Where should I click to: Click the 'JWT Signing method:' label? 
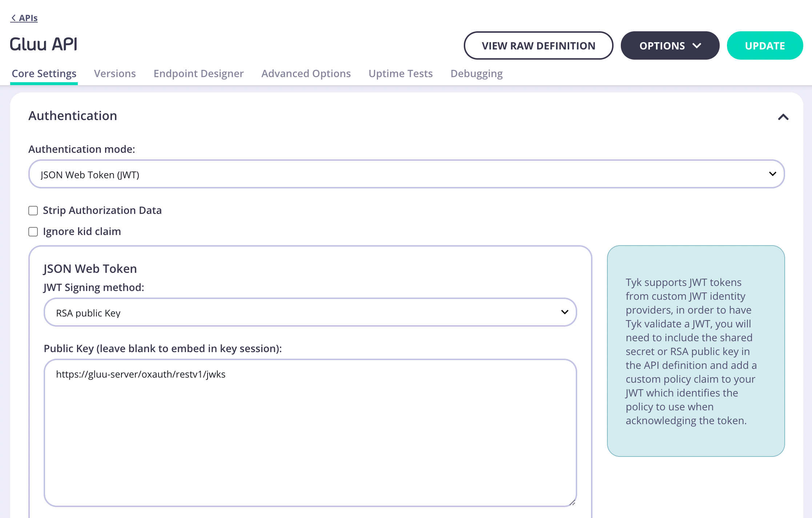click(94, 287)
